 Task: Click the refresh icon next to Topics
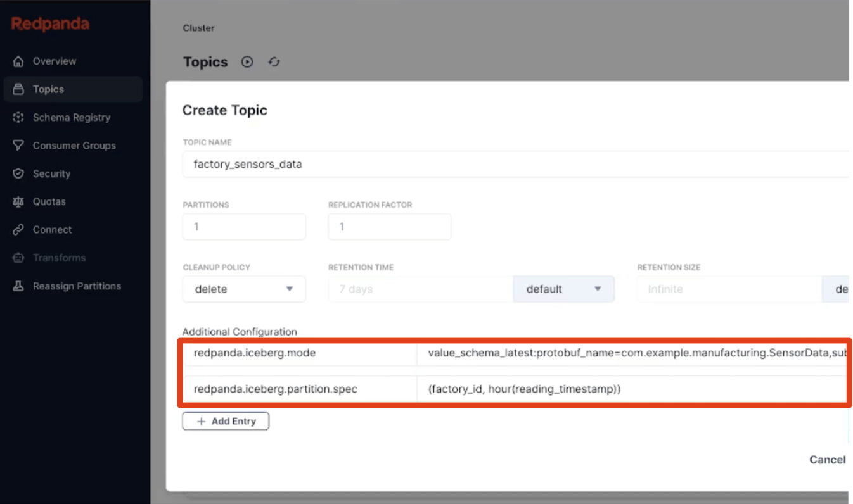click(x=274, y=62)
